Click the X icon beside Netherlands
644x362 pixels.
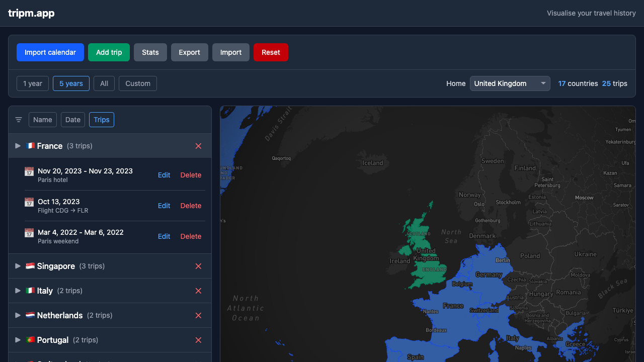pos(198,315)
